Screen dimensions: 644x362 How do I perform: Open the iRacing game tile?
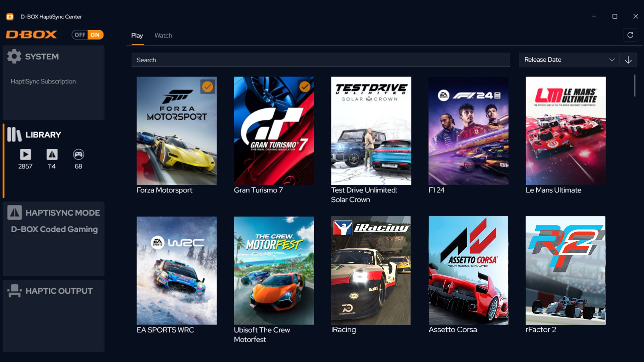tap(371, 270)
